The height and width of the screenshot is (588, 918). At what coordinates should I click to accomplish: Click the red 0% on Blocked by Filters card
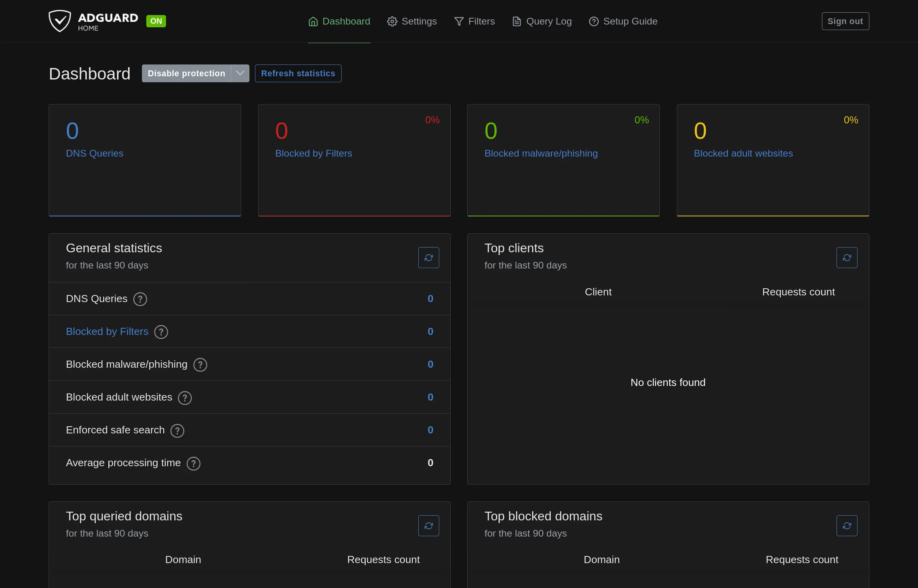pos(433,120)
